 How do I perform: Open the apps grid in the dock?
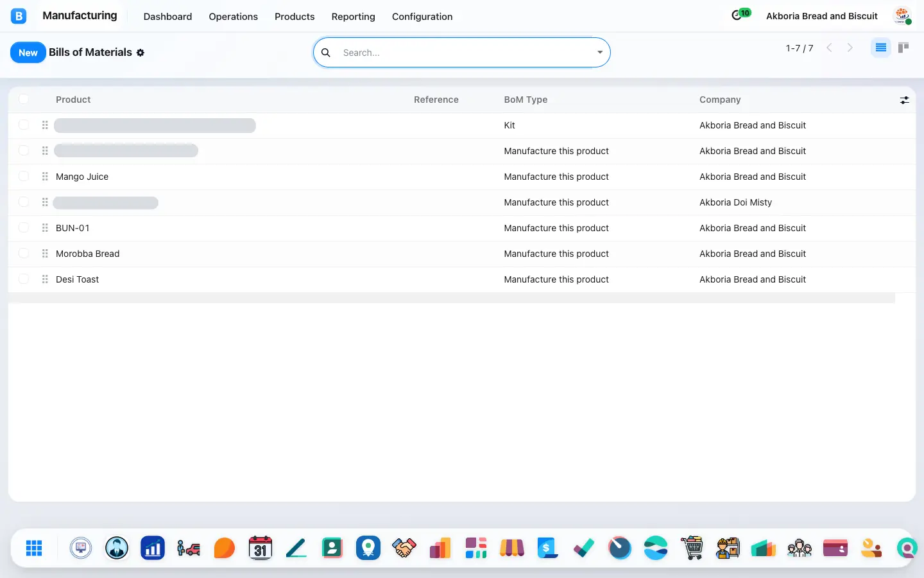click(34, 548)
